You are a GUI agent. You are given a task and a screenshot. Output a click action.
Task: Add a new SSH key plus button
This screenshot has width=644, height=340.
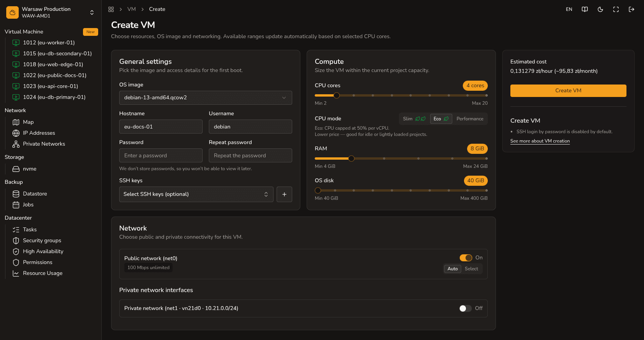click(284, 194)
